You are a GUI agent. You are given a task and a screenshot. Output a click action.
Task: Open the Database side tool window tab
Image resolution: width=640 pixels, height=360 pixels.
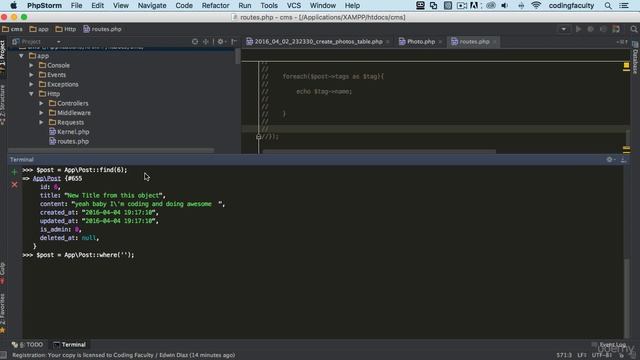(635, 58)
